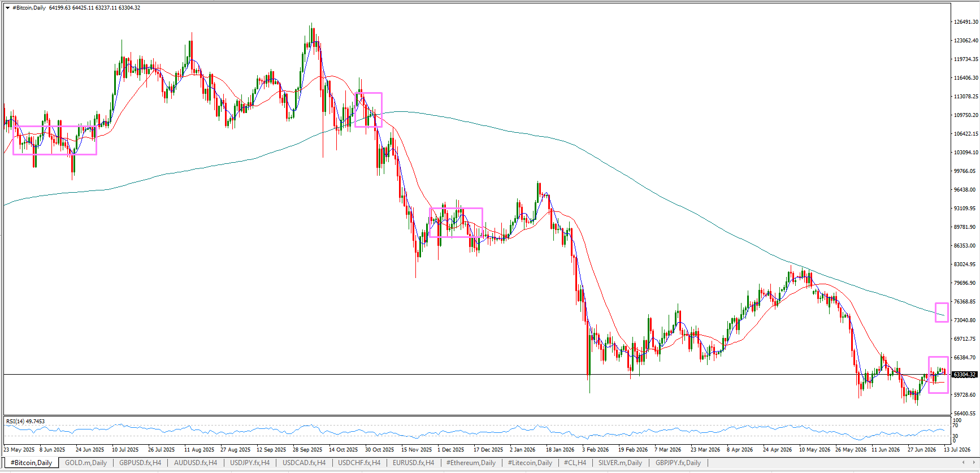
Task: Open the USDJPY.fx,H4 chart tab
Action: click(x=250, y=463)
